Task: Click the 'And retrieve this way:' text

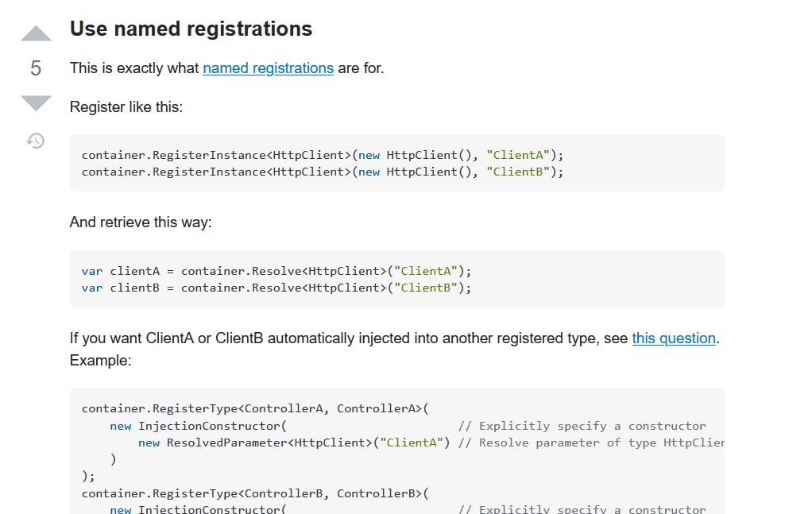Action: pyautogui.click(x=141, y=222)
